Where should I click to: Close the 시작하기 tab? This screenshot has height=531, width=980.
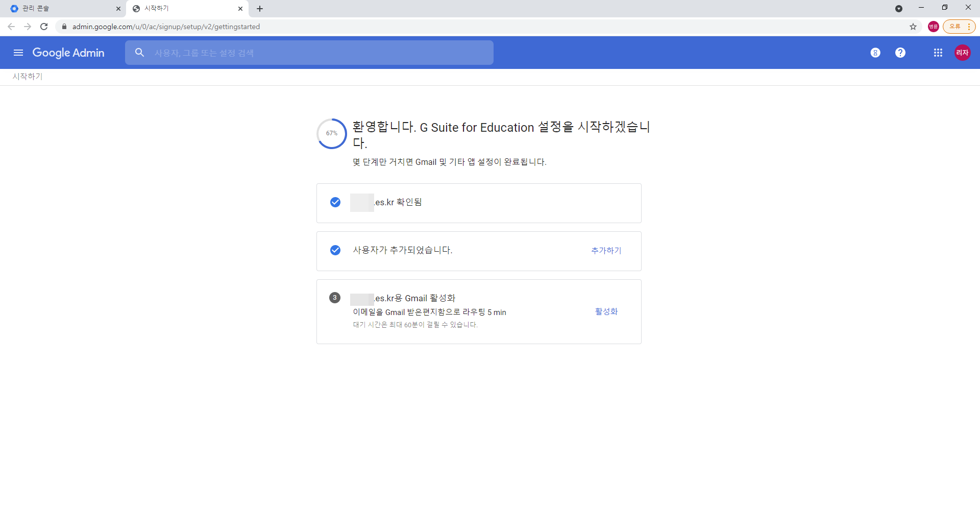240,9
